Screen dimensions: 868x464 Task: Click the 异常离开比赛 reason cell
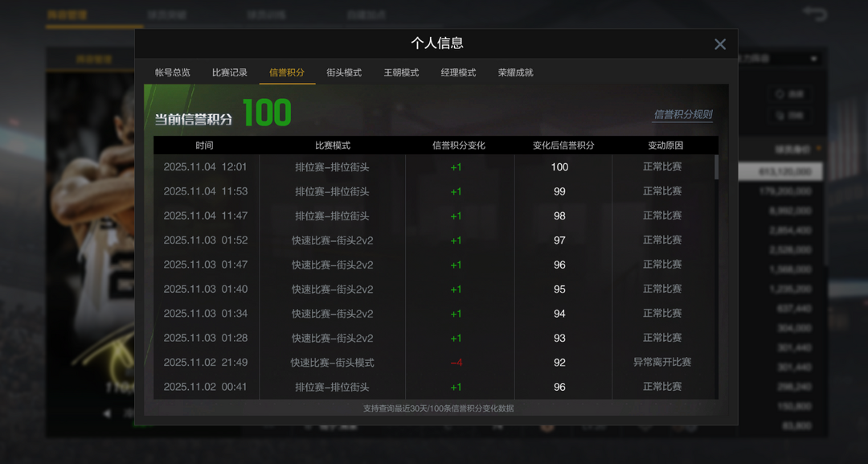pos(662,362)
